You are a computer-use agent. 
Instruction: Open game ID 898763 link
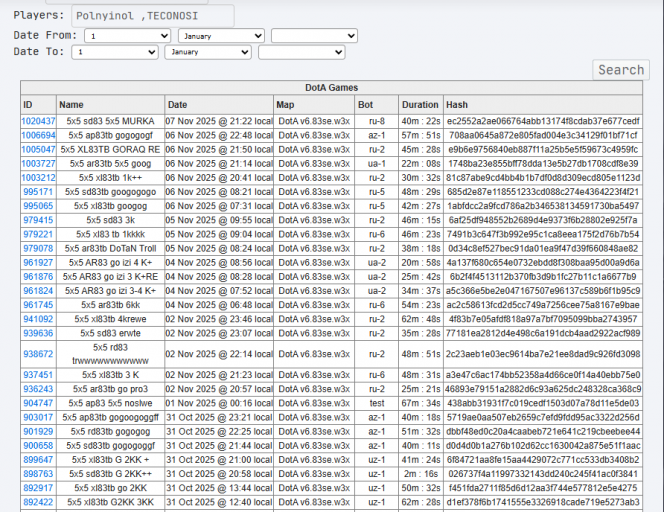tap(39, 474)
